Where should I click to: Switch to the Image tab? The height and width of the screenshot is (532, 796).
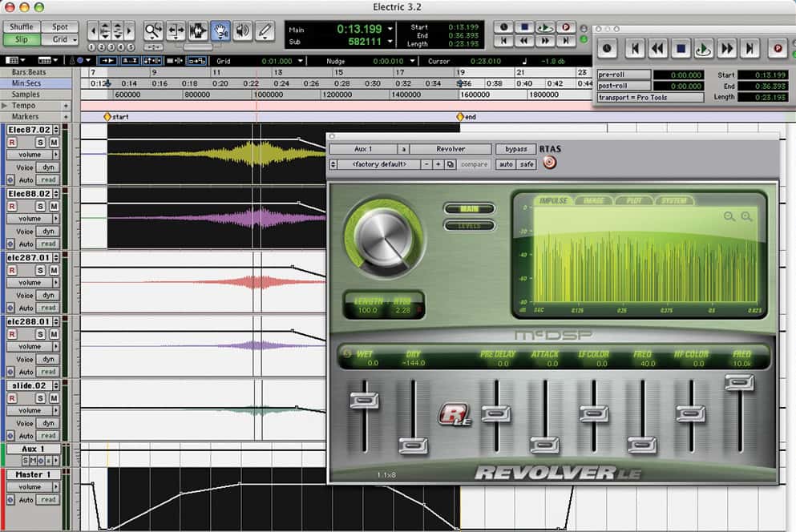(593, 201)
